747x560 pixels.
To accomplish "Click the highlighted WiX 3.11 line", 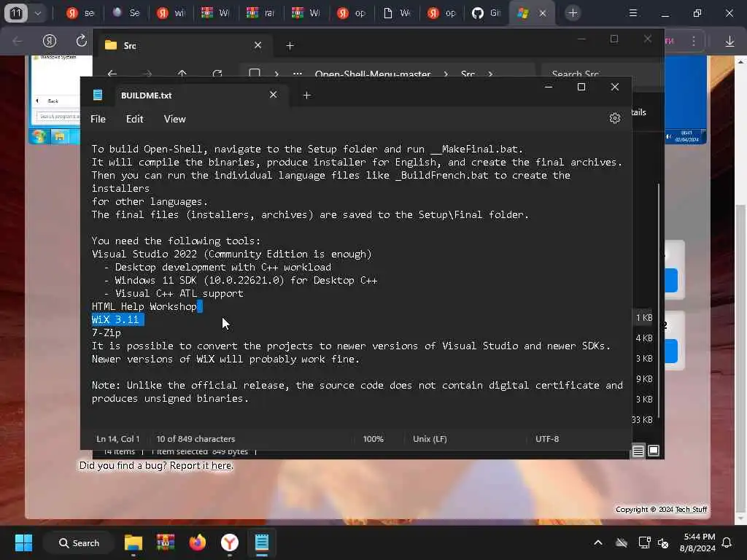I will pos(117,319).
